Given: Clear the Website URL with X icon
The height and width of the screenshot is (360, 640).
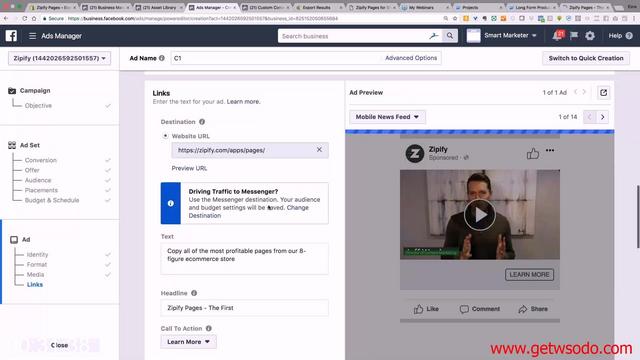Looking at the screenshot, I should 319,150.
